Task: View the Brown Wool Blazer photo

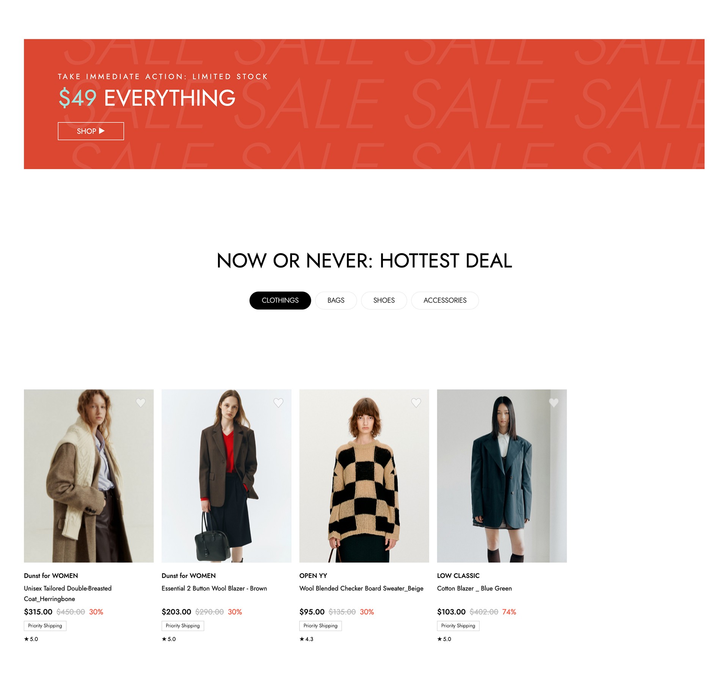Action: click(226, 476)
